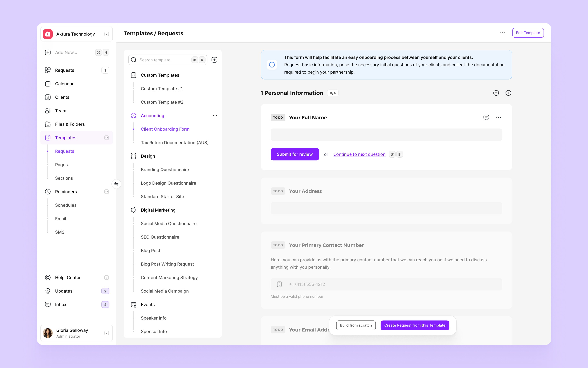The width and height of the screenshot is (588, 368).
Task: Select Blog Post Writing Request template
Action: [x=167, y=264]
